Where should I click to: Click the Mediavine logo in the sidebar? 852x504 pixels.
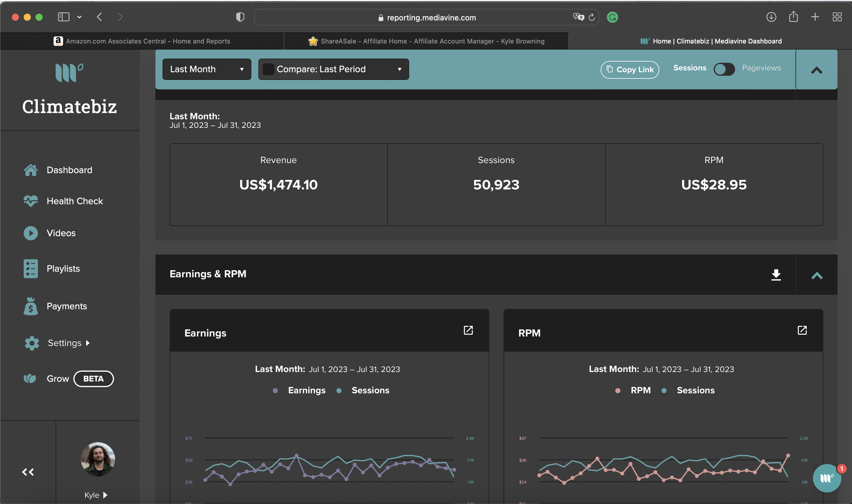(x=69, y=72)
